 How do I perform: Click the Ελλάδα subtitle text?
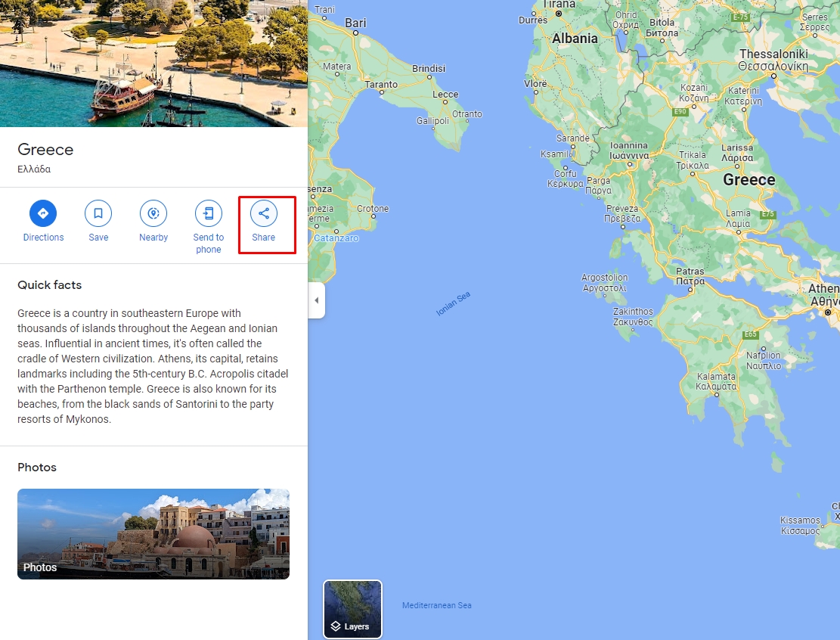coord(34,169)
